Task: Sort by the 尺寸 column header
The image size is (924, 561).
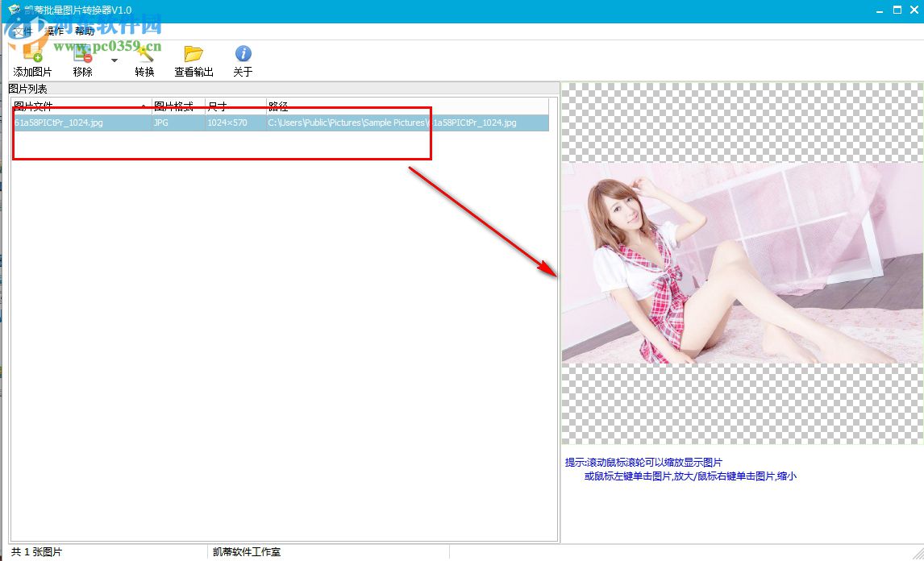Action: (x=235, y=106)
